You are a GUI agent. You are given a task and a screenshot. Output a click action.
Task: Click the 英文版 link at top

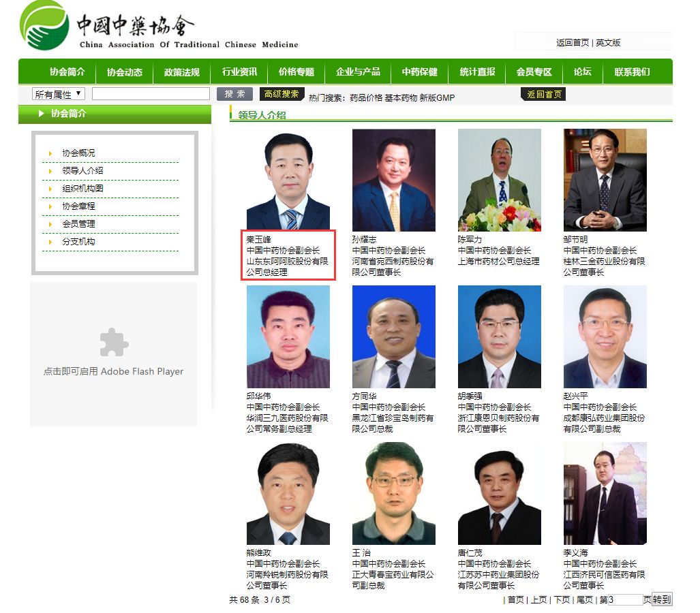tap(608, 42)
